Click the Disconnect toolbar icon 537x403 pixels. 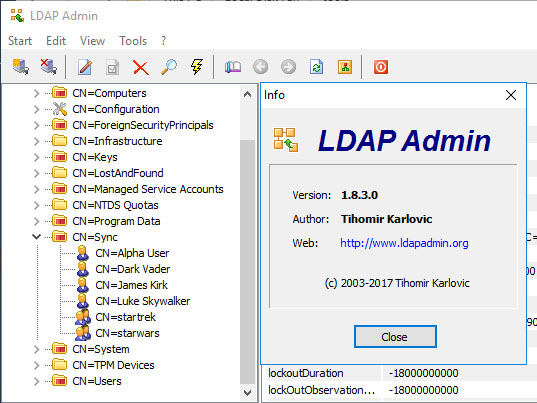point(48,67)
